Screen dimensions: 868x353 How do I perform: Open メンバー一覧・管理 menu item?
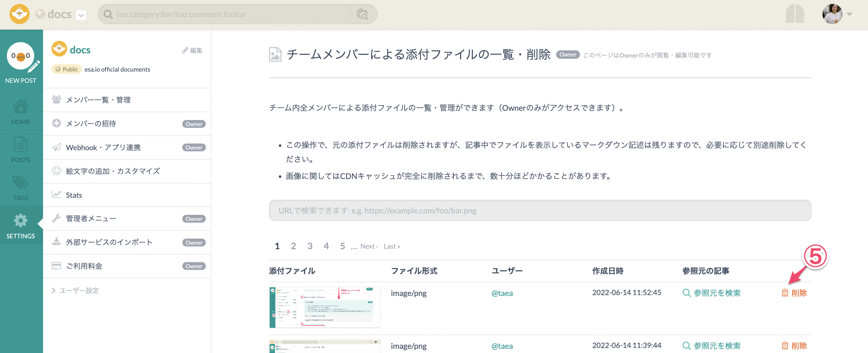point(127,100)
